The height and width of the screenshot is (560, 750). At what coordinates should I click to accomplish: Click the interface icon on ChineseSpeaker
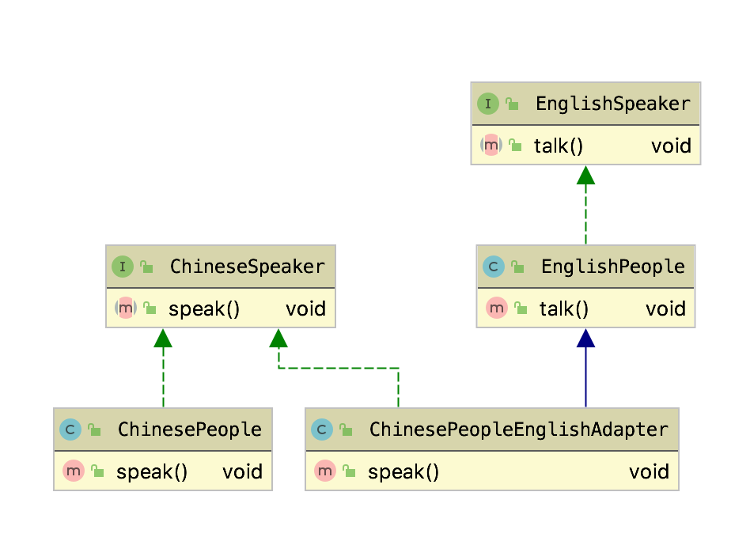pyautogui.click(x=123, y=267)
